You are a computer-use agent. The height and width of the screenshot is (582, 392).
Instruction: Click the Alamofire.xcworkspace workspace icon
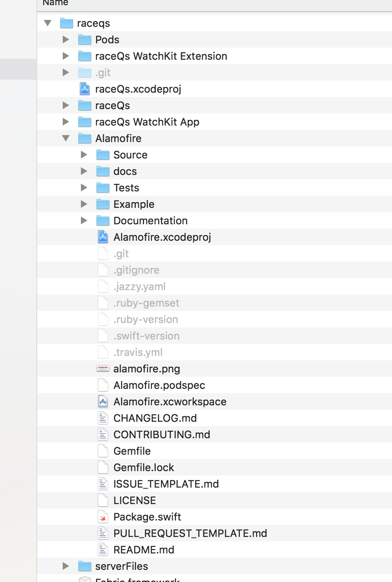(103, 401)
